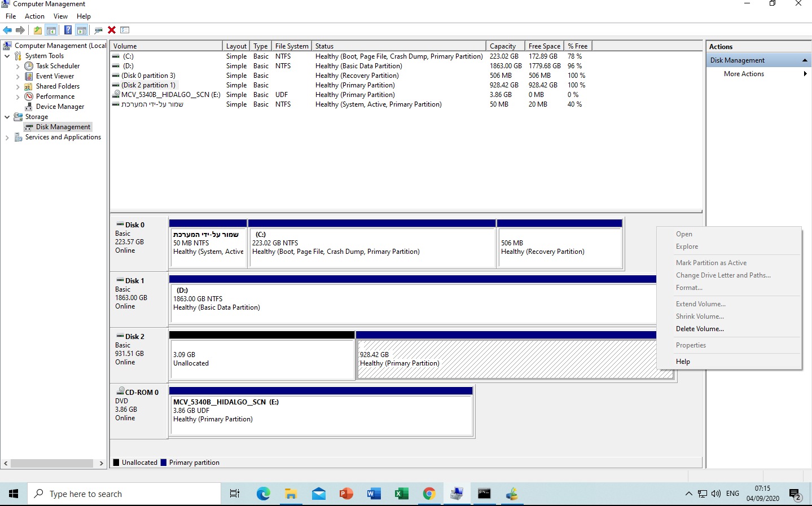This screenshot has height=506, width=812.
Task: Click the Back arrow toolbar icon
Action: pyautogui.click(x=7, y=30)
